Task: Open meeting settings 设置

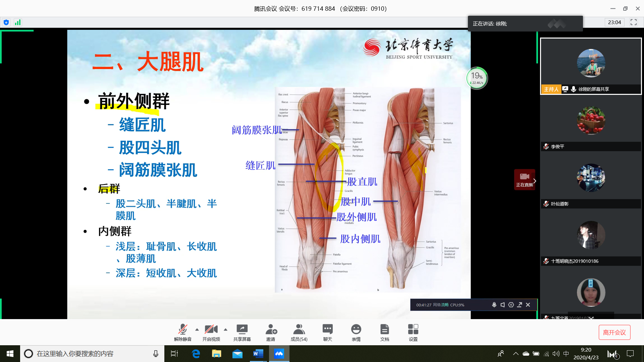Action: point(413,332)
